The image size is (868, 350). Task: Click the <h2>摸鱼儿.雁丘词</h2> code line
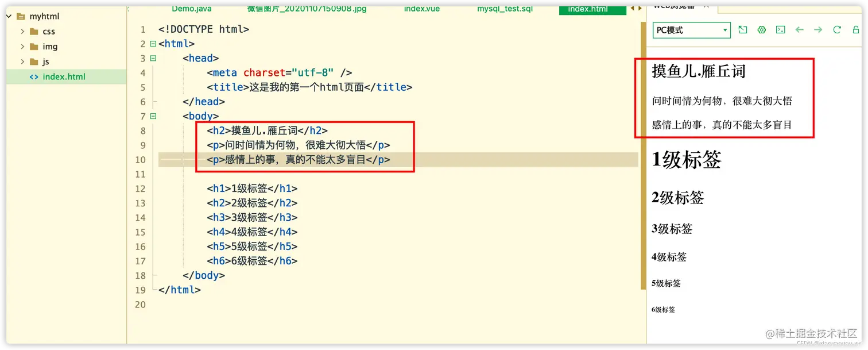[x=267, y=130]
